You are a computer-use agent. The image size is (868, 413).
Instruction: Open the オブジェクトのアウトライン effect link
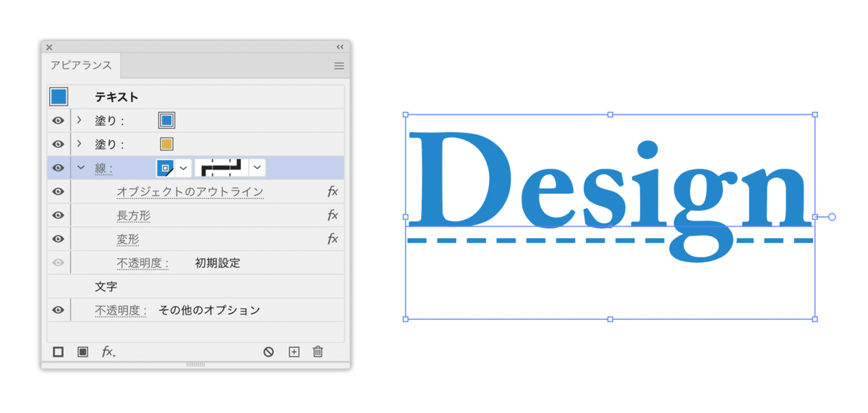190,192
